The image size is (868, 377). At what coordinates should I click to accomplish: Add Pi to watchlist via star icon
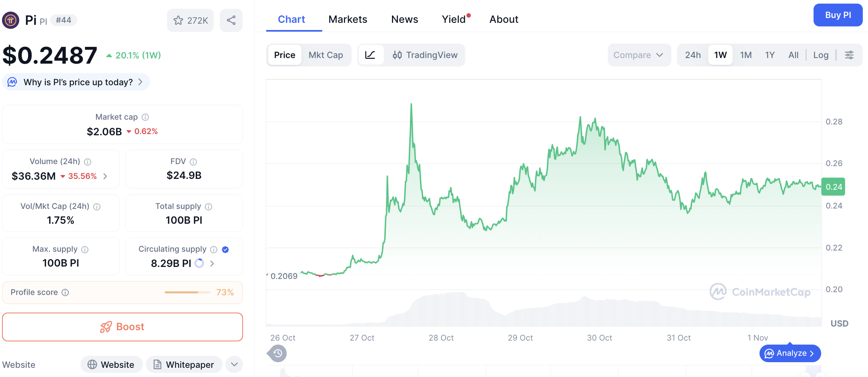point(177,20)
